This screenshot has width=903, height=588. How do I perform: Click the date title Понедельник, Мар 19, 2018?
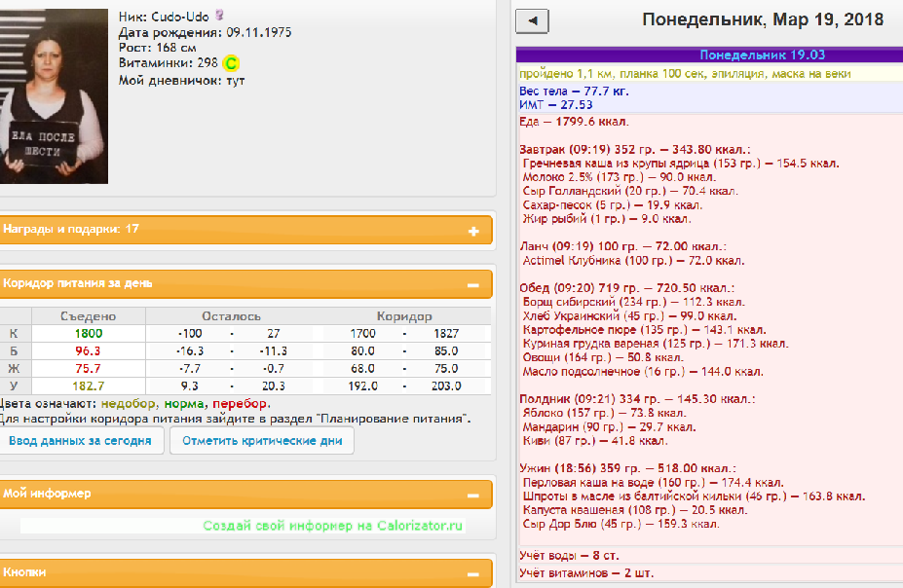coord(763,19)
